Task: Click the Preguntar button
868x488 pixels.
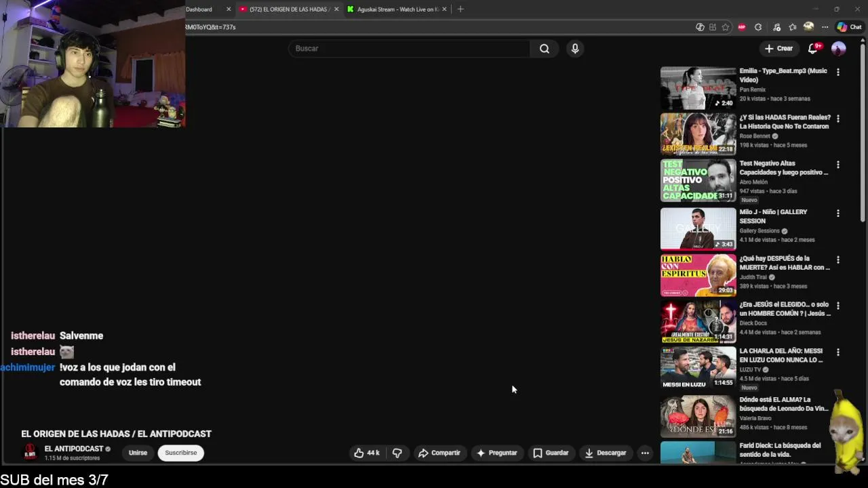Action: point(497,453)
